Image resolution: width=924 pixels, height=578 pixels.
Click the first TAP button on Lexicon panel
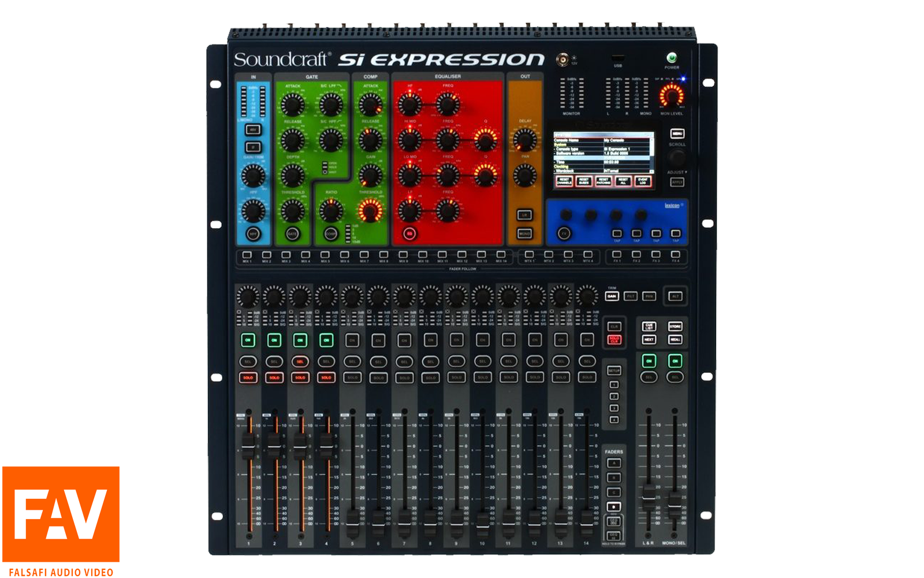(x=617, y=234)
